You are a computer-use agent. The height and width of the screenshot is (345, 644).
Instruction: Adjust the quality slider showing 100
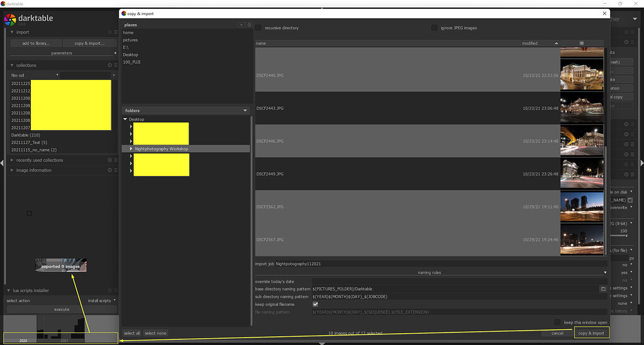point(619,235)
